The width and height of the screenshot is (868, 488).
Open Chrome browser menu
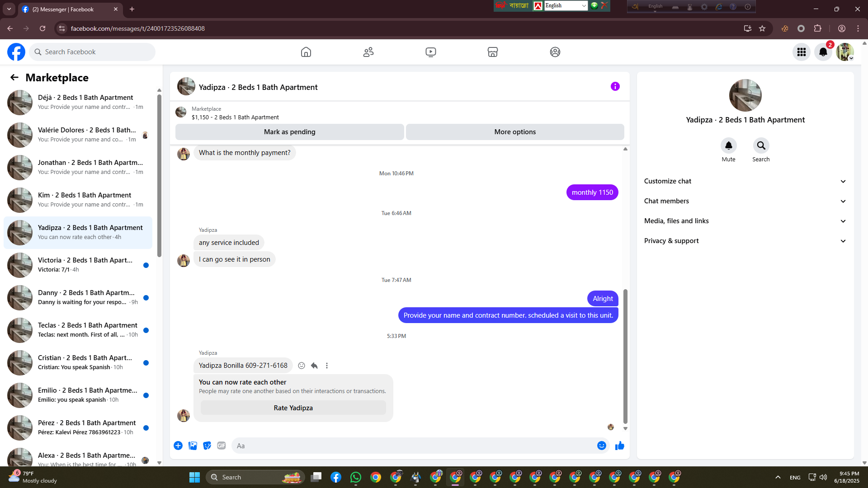point(858,28)
